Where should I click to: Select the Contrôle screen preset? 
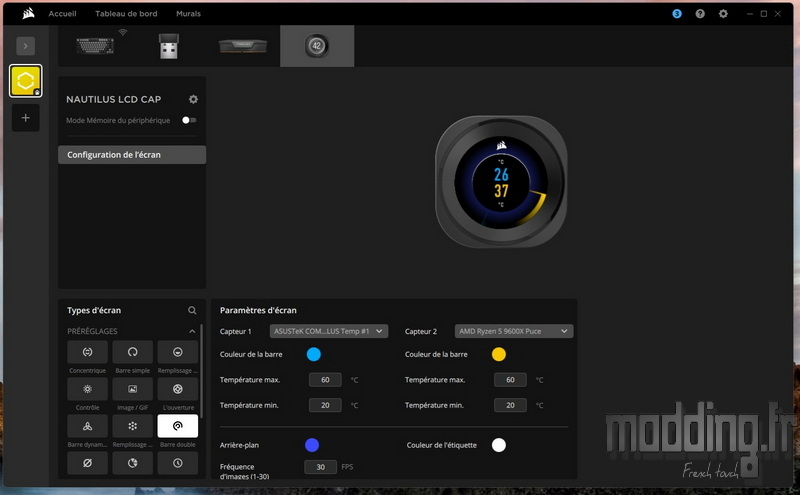tap(87, 389)
